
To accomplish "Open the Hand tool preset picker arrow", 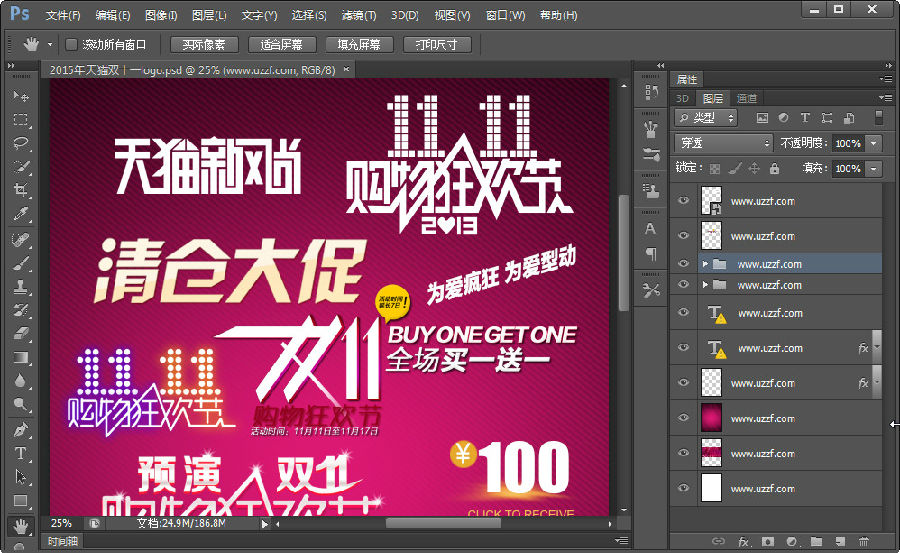I will (50, 44).
